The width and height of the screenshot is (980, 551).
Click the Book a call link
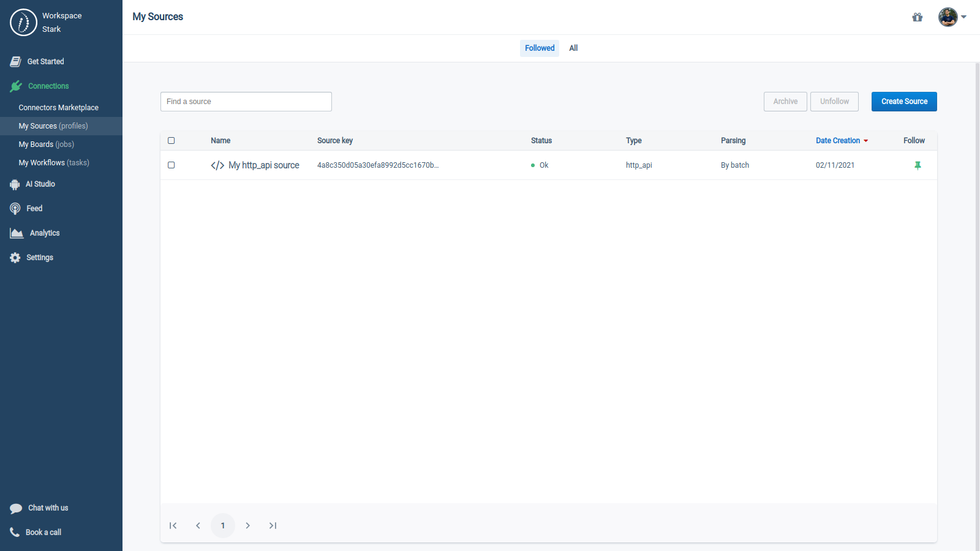(x=43, y=533)
